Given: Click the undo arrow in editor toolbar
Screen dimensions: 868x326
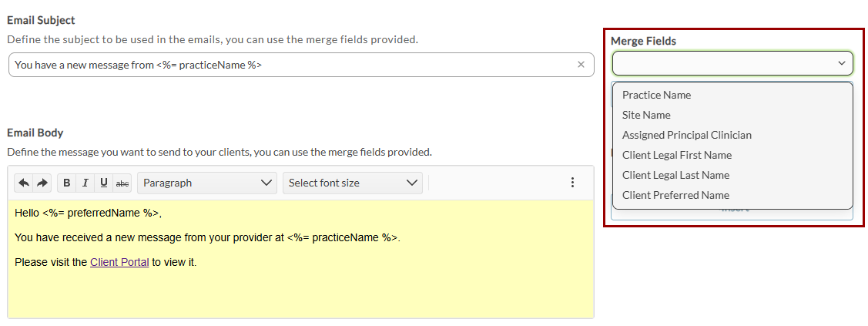Looking at the screenshot, I should 24,183.
